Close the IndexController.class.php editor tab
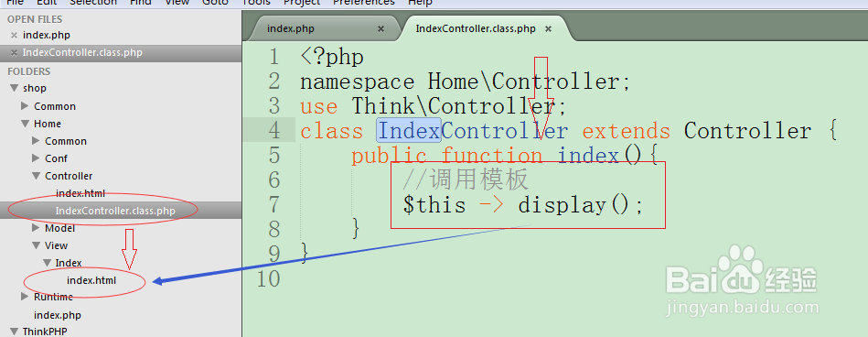The width and height of the screenshot is (868, 337). coord(548,28)
